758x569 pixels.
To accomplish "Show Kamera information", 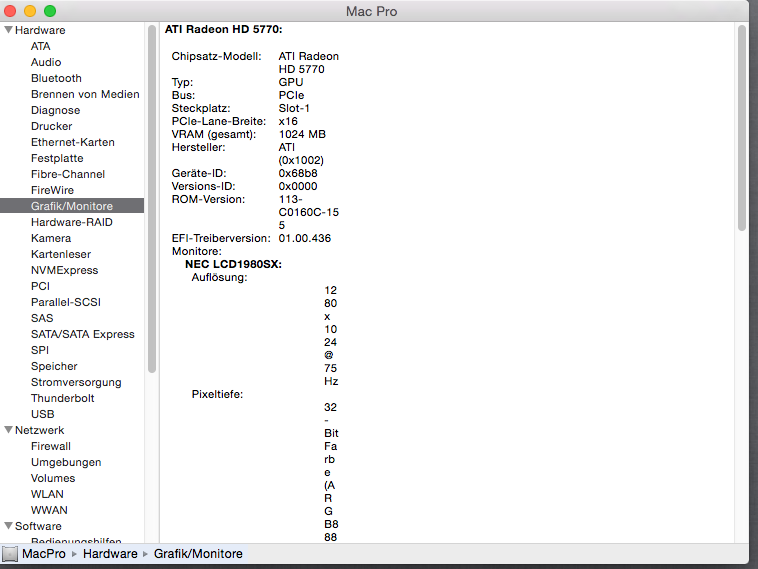I will click(x=51, y=237).
